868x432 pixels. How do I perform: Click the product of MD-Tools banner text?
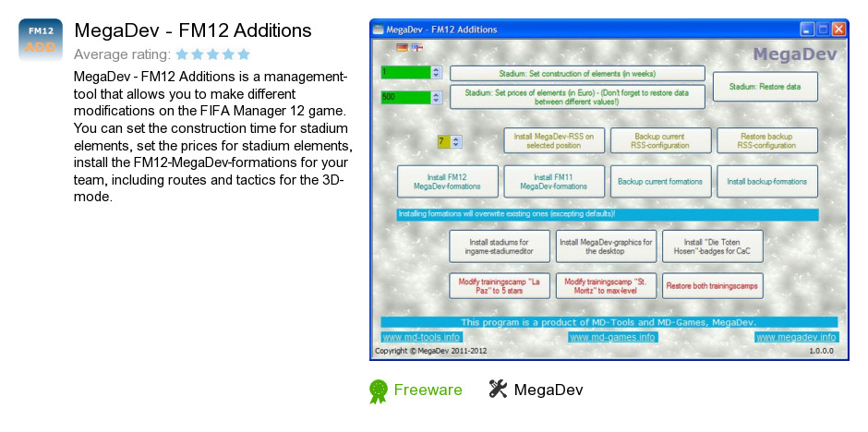(x=609, y=322)
